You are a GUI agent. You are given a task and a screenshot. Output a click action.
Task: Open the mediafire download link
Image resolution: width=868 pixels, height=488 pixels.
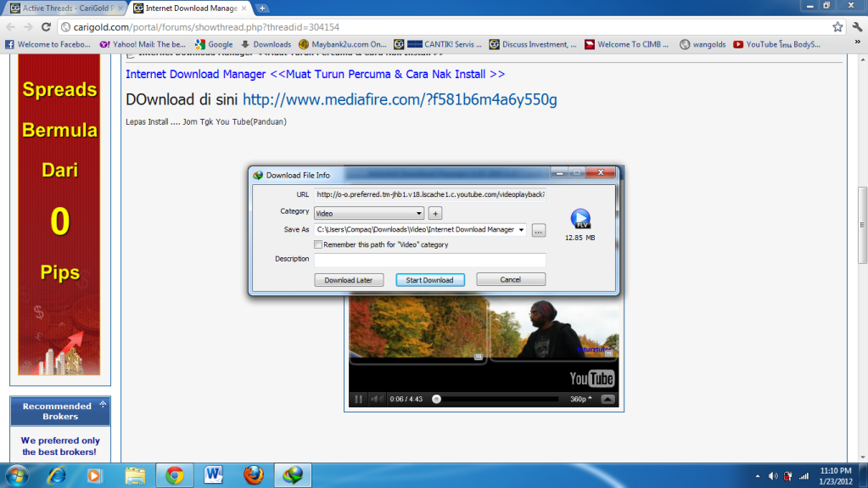(x=400, y=99)
